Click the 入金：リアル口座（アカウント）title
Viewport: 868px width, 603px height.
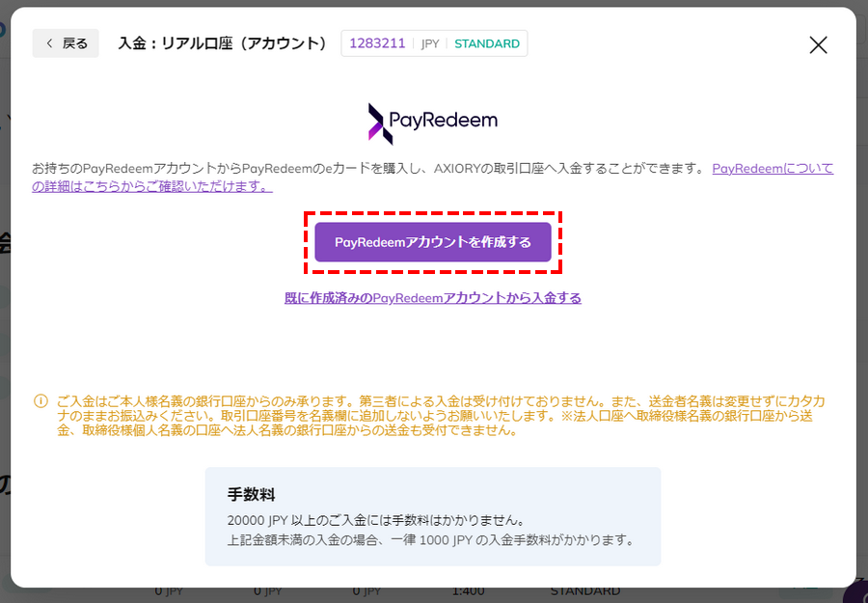(x=223, y=43)
